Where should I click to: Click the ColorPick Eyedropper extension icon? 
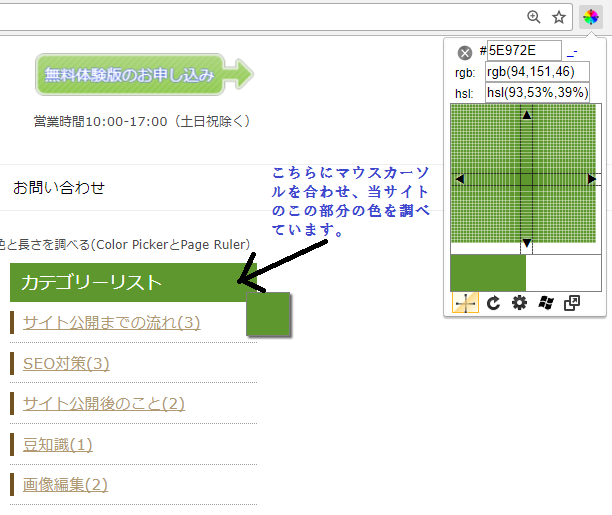click(x=591, y=17)
